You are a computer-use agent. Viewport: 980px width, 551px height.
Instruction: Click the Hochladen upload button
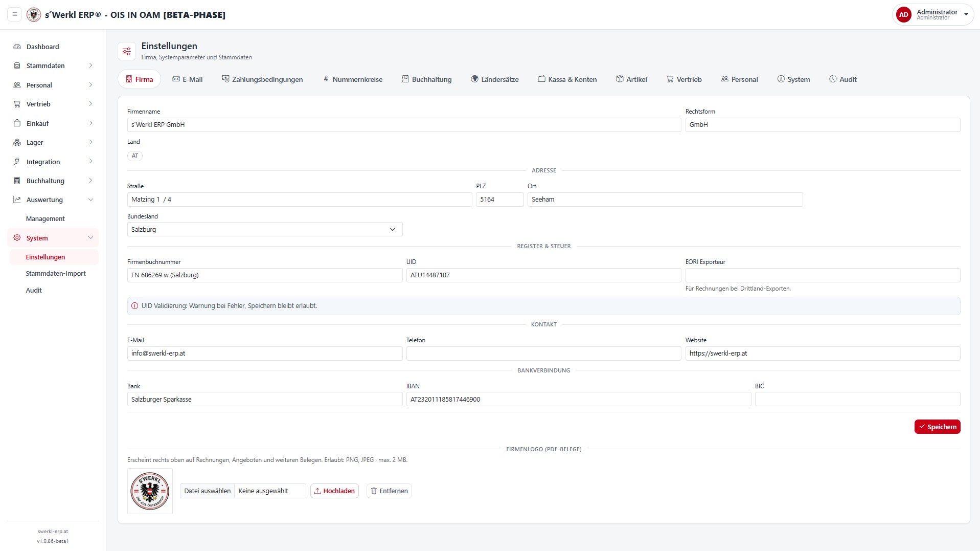click(x=334, y=491)
